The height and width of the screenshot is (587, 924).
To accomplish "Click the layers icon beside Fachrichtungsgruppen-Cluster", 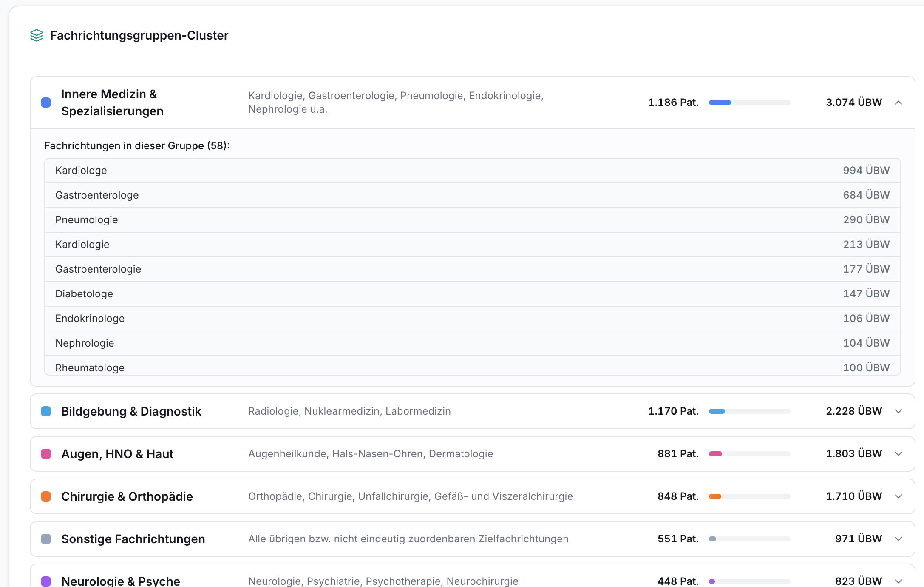I will click(x=37, y=35).
